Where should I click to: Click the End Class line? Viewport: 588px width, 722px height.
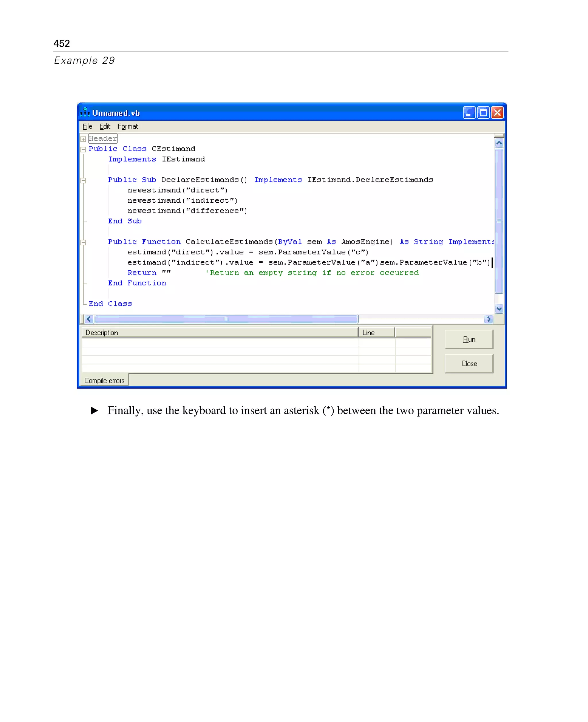pyautogui.click(x=110, y=304)
